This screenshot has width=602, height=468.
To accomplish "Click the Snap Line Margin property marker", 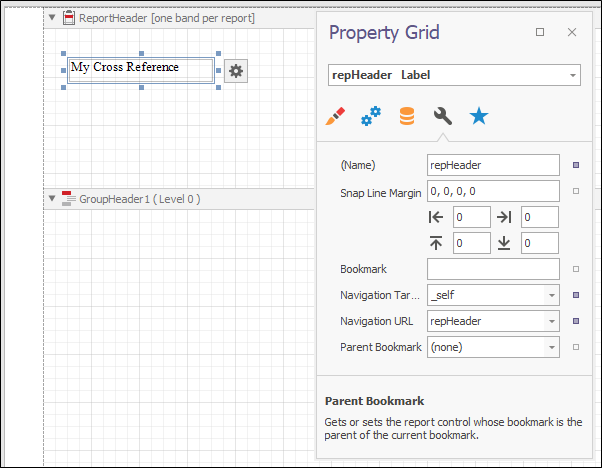I will (576, 191).
